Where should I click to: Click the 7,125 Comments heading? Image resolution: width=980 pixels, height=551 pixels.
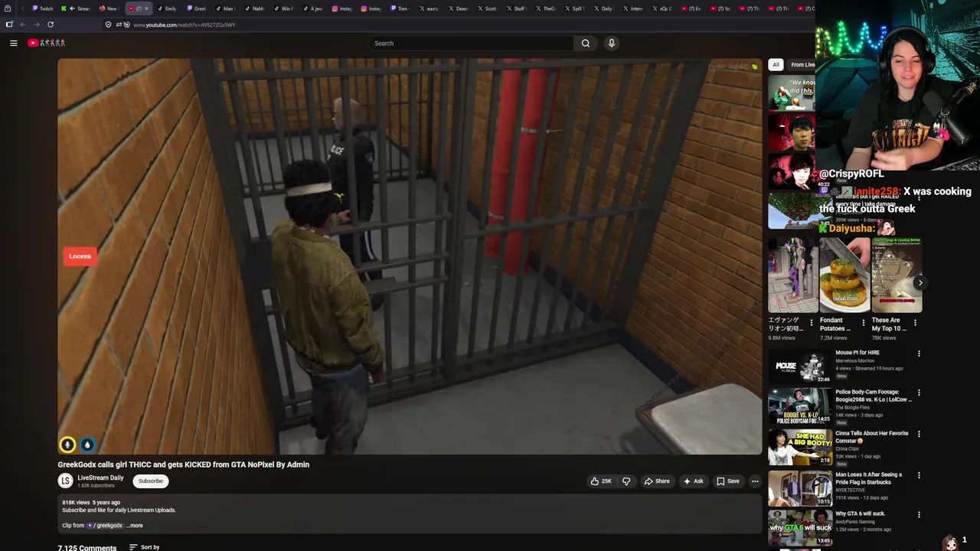[x=87, y=547]
